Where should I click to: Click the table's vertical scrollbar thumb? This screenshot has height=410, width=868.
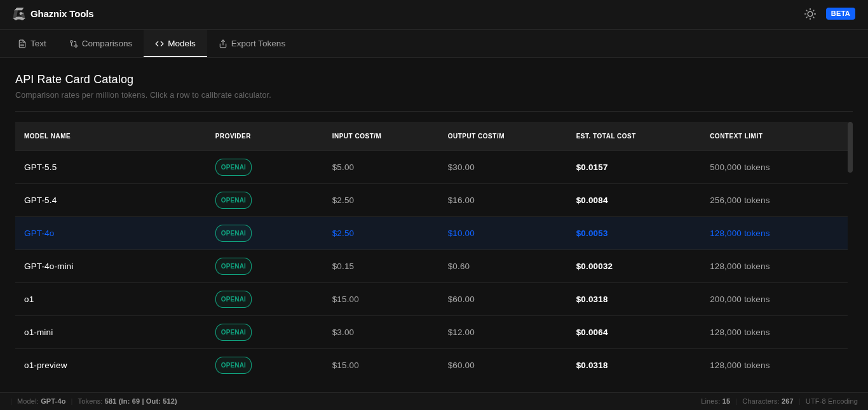tap(850, 147)
